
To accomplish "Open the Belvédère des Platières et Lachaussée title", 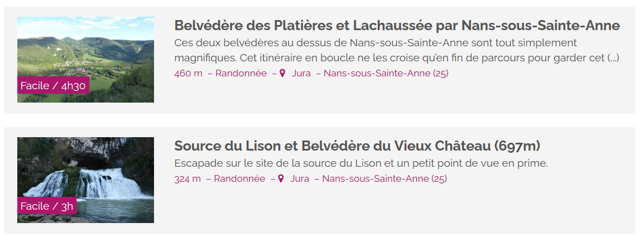I will coord(397,26).
